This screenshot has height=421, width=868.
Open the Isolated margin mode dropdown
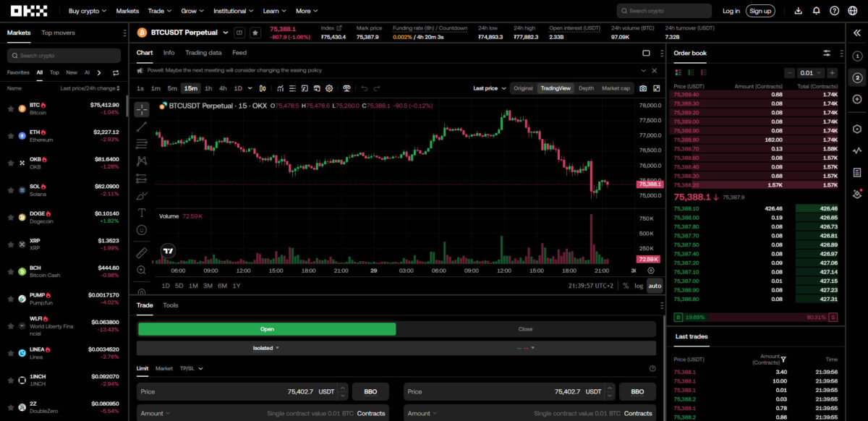tap(265, 348)
